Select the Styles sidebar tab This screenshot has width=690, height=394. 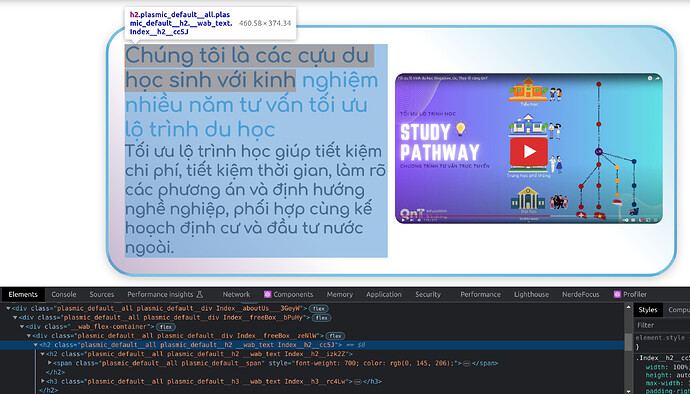point(648,310)
